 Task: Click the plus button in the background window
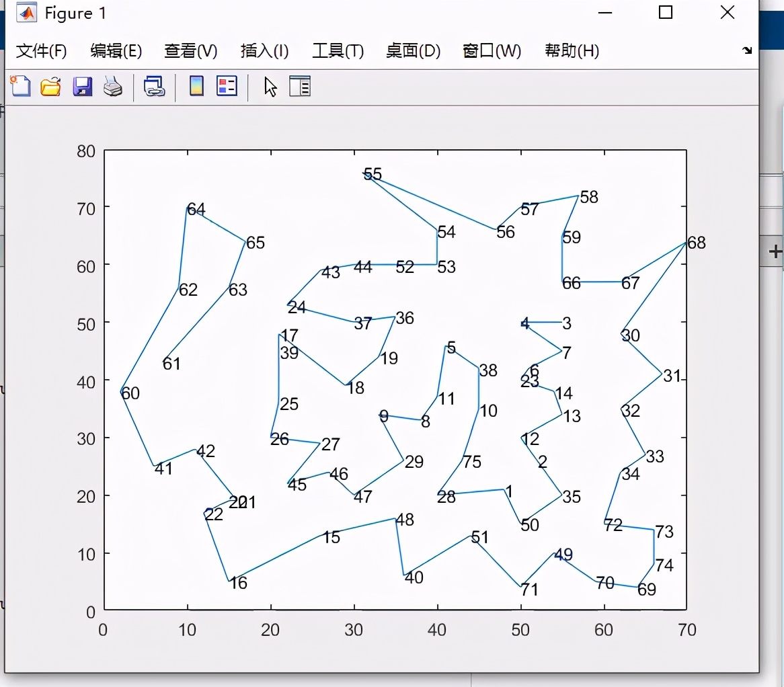point(776,252)
